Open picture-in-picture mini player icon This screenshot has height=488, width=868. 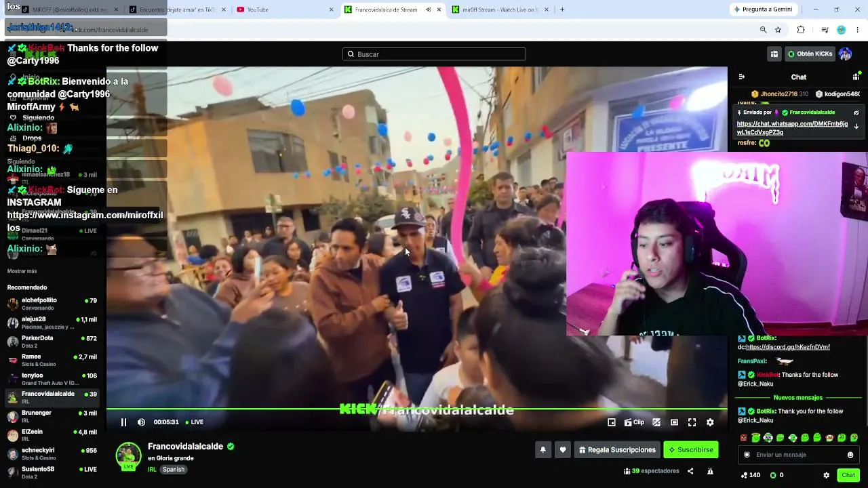point(612,422)
